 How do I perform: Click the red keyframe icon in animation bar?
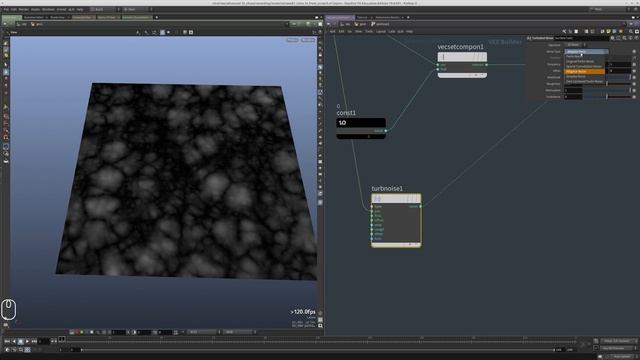click(x=77, y=332)
